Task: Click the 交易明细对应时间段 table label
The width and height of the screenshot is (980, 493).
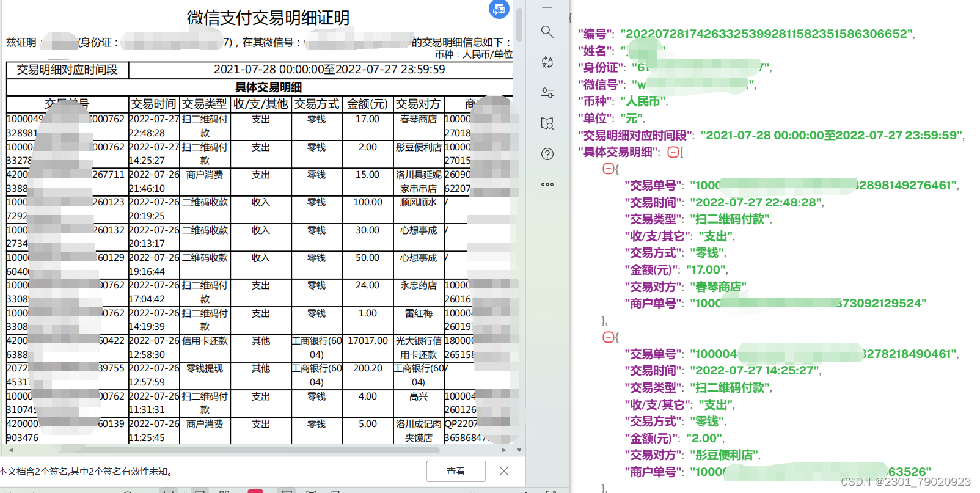Action: point(67,70)
